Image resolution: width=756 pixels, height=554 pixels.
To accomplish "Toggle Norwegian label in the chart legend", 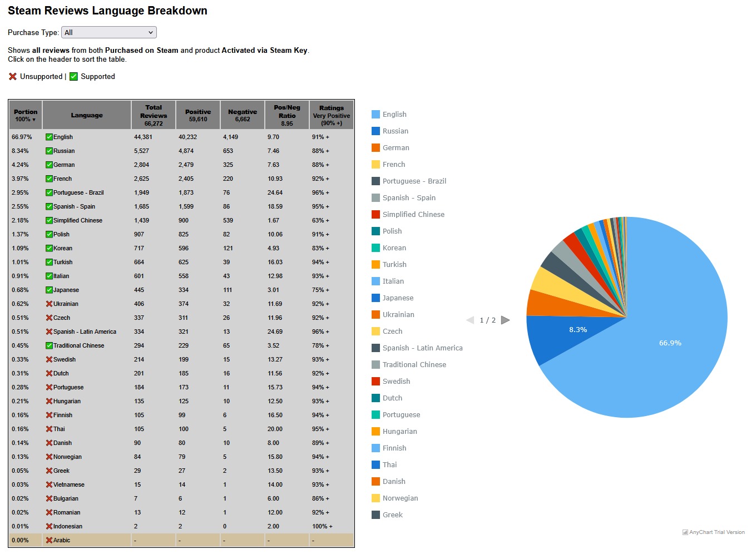I will pyautogui.click(x=400, y=498).
